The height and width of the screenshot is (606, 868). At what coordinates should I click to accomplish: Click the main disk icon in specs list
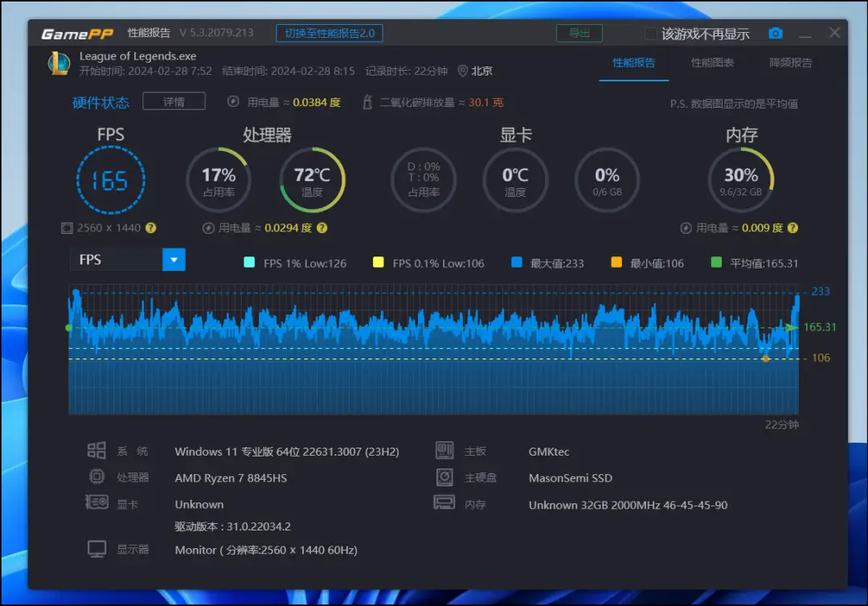444,477
